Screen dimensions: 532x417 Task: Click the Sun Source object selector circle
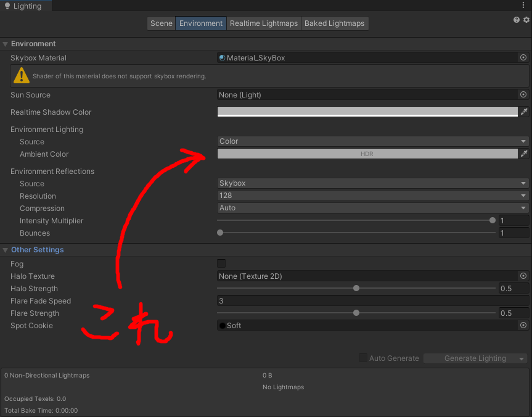523,94
